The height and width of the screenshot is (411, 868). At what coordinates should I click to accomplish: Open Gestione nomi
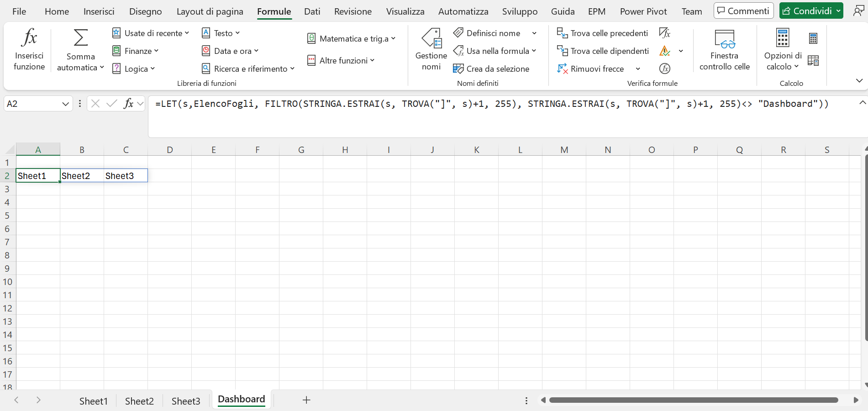[x=431, y=49]
